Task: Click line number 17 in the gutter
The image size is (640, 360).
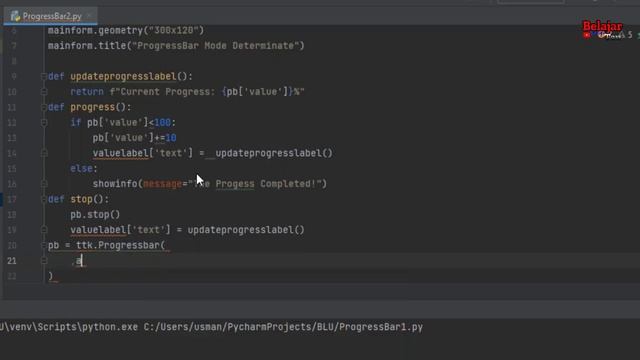Action: pyautogui.click(x=12, y=199)
